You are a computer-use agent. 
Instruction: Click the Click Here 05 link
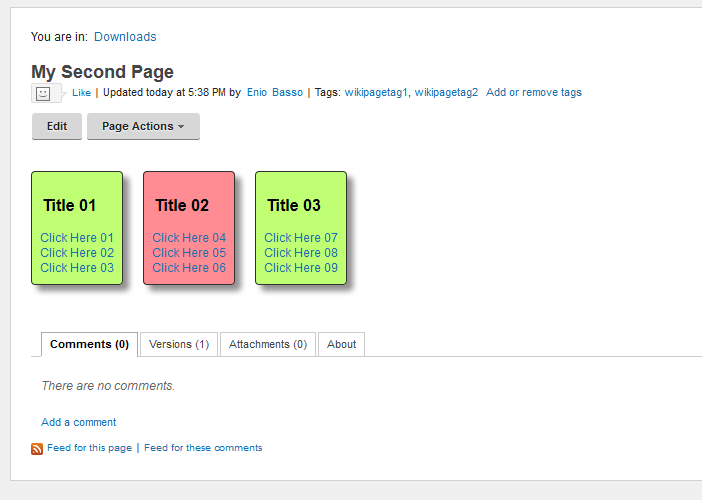tap(189, 252)
